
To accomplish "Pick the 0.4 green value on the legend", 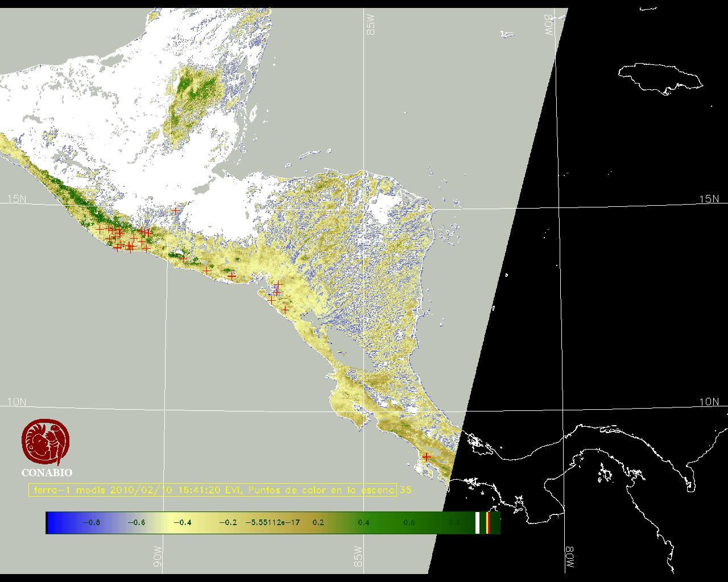I will pyautogui.click(x=363, y=522).
